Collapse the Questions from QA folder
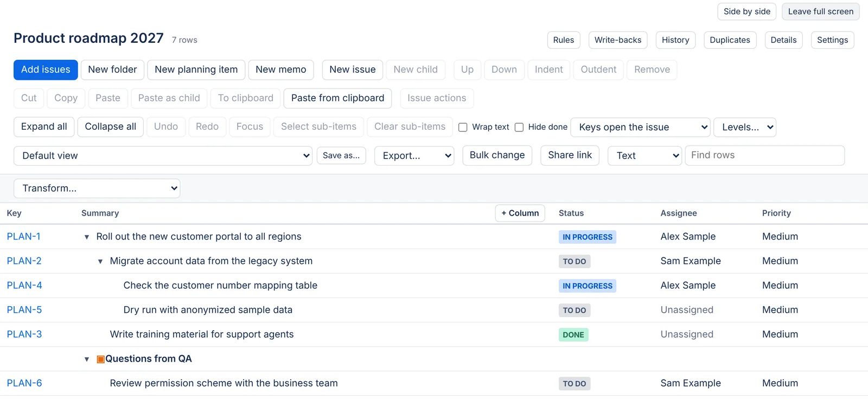The height and width of the screenshot is (404, 868). click(x=87, y=359)
